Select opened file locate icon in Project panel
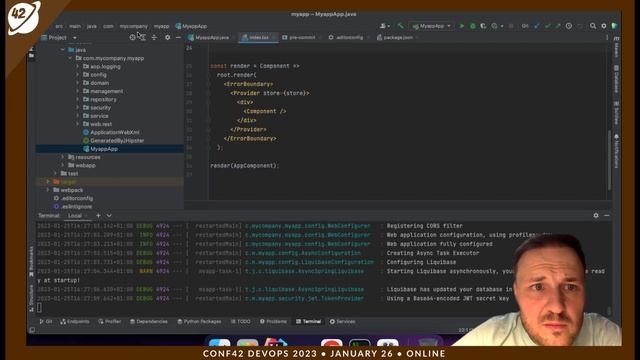The image size is (640, 360). point(132,38)
